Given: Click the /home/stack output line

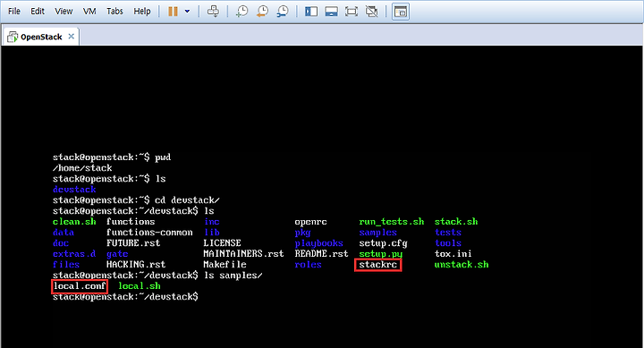Looking at the screenshot, I should 82,168.
